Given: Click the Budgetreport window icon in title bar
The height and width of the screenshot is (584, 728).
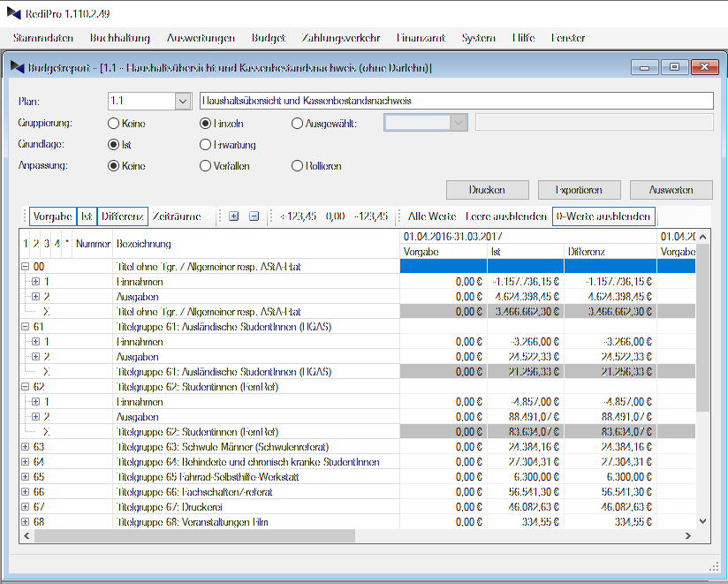Looking at the screenshot, I should (17, 67).
